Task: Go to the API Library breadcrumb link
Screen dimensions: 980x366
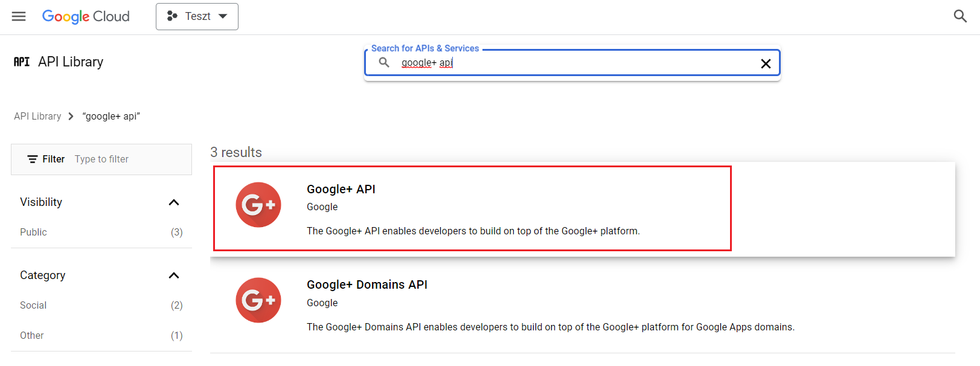Action: 37,116
